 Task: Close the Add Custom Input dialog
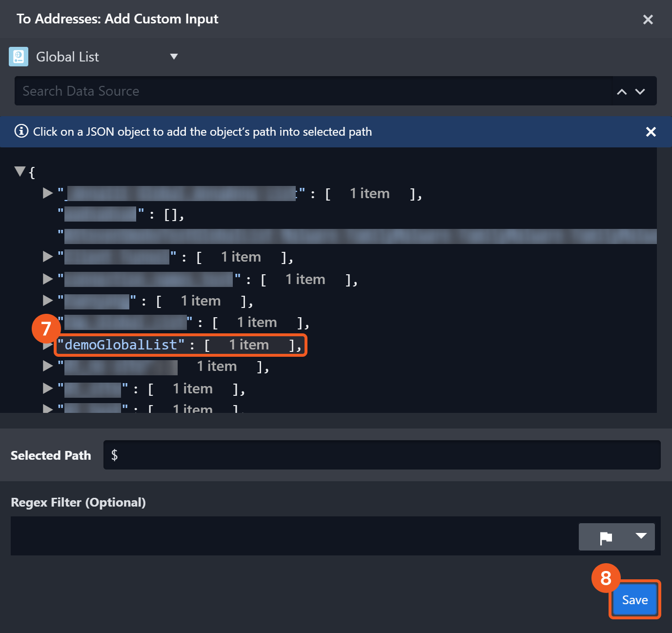click(x=648, y=20)
